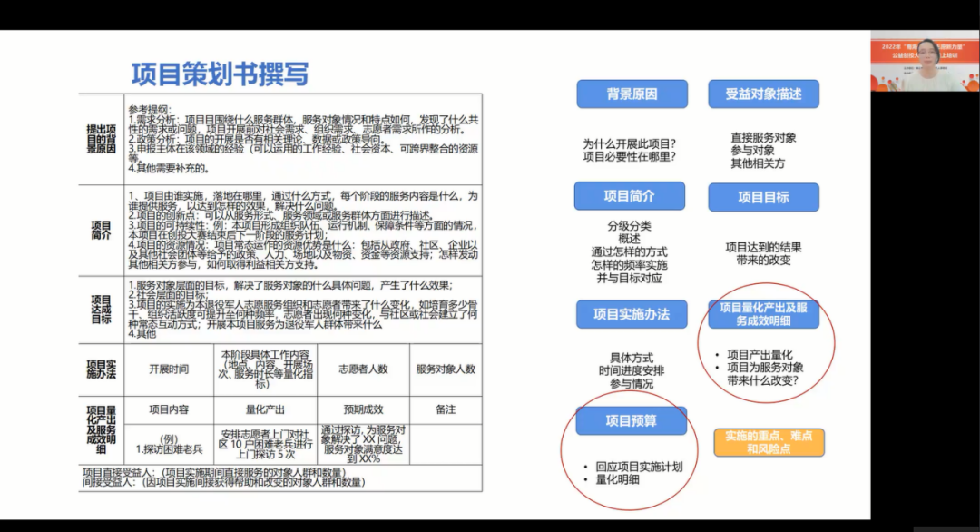Click the bullet 量化明细

[x=617, y=479]
